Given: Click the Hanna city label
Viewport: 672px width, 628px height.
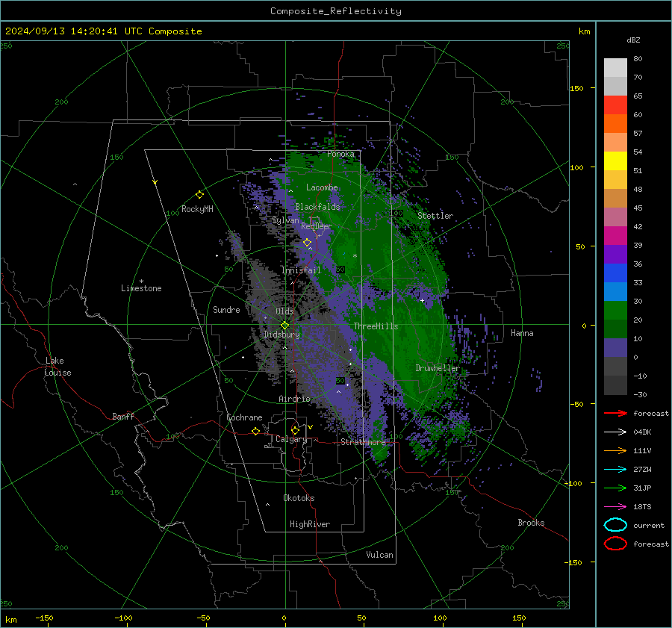Looking at the screenshot, I should point(522,333).
